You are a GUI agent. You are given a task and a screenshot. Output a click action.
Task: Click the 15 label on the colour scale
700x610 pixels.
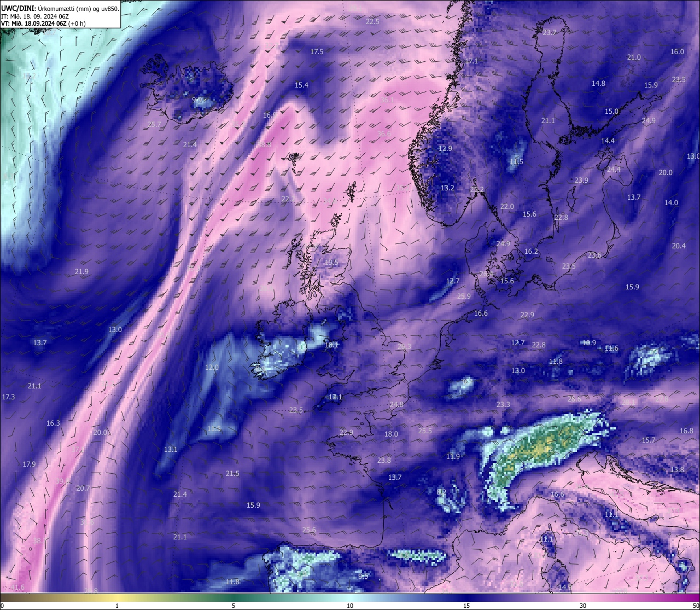coord(466,606)
